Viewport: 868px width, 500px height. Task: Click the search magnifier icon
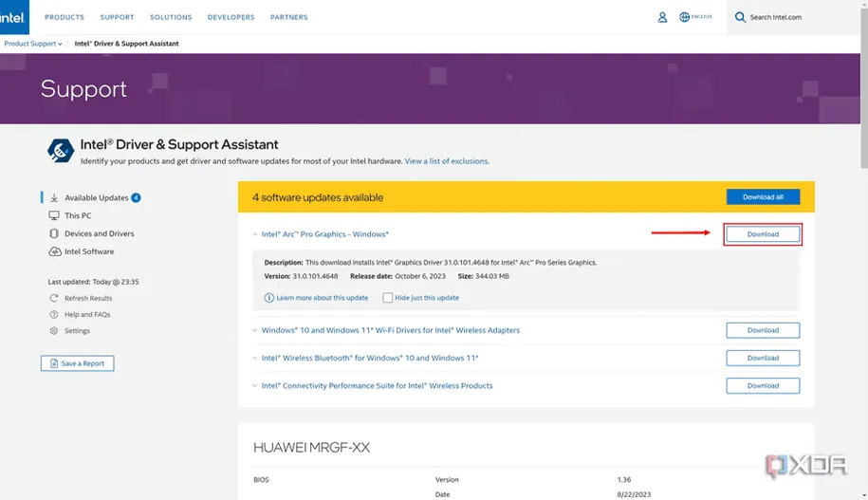(x=740, y=17)
